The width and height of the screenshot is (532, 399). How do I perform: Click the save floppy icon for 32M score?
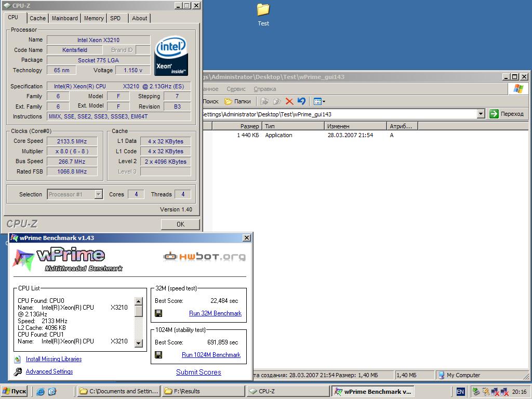[158, 313]
